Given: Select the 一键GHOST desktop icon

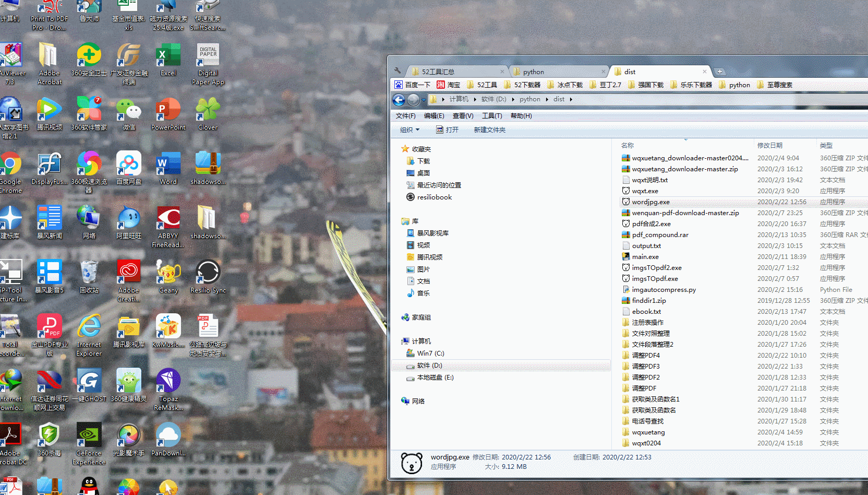Looking at the screenshot, I should point(89,386).
